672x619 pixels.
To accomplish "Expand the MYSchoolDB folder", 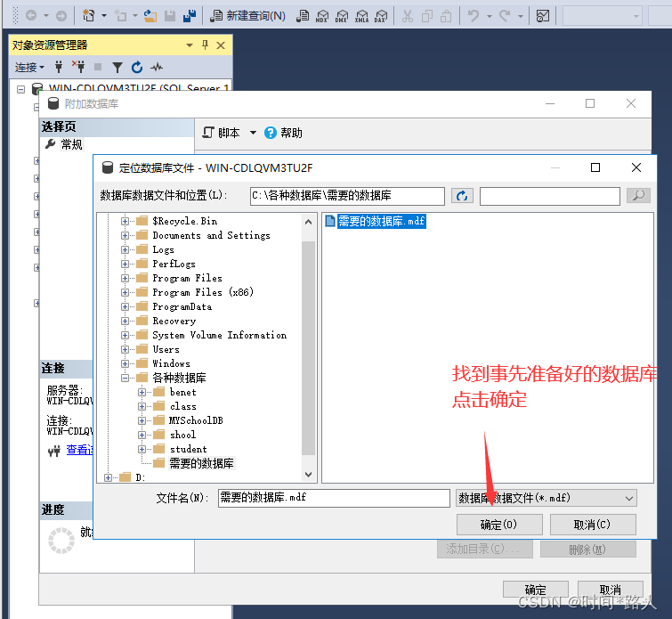I will point(142,420).
